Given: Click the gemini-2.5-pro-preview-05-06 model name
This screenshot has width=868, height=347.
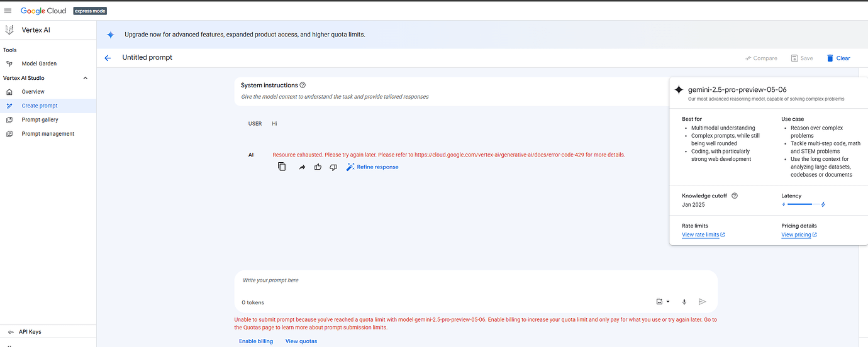Looking at the screenshot, I should pyautogui.click(x=737, y=90).
